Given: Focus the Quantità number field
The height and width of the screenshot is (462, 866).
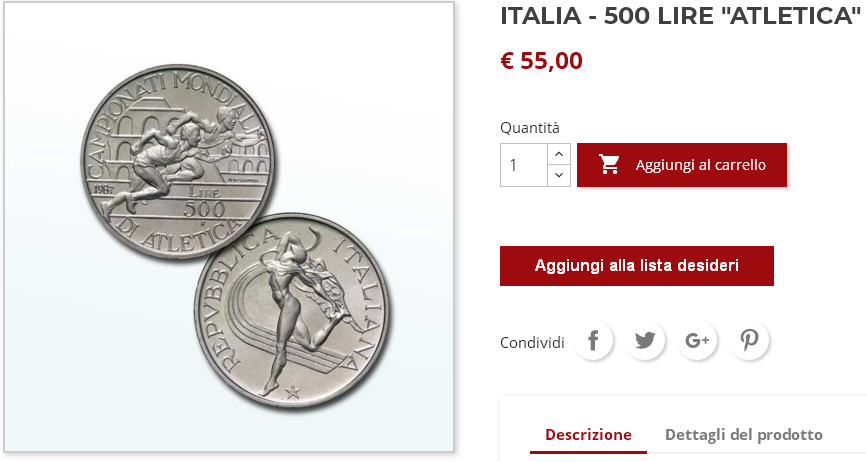Looking at the screenshot, I should pos(524,165).
